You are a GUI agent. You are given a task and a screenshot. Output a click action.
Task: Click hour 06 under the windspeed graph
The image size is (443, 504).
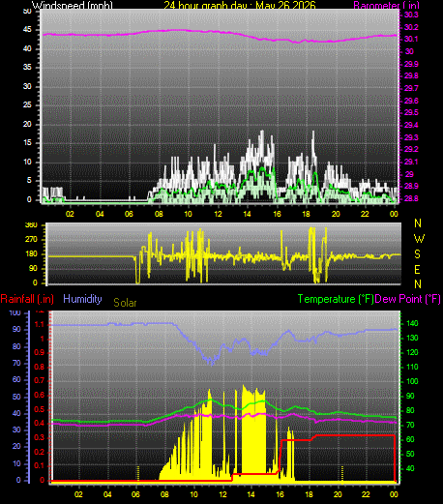click(129, 214)
